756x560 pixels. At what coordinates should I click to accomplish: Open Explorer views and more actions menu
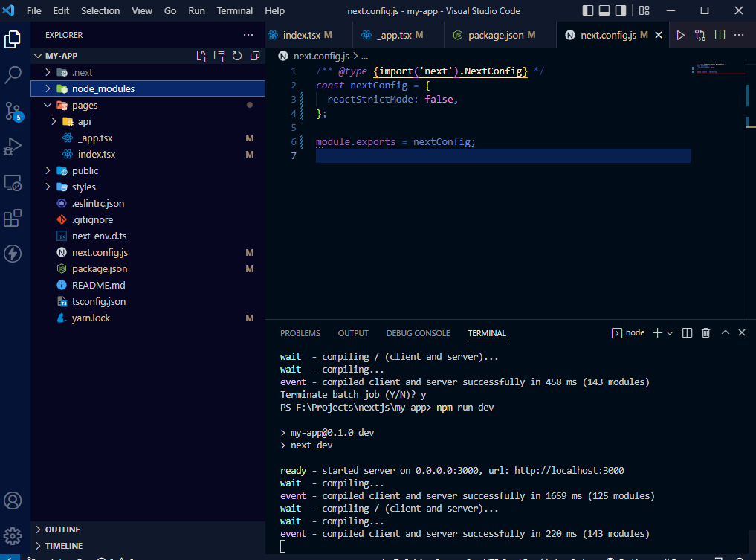pyautogui.click(x=248, y=35)
